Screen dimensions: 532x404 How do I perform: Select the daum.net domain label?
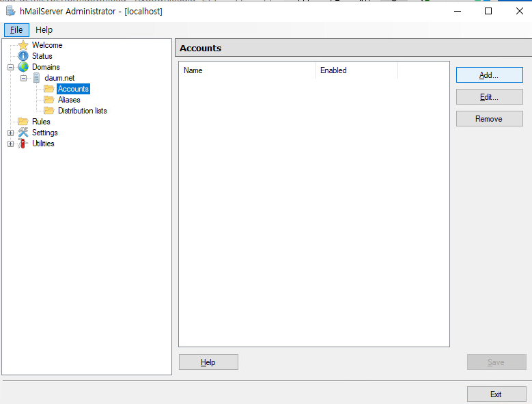(59, 78)
